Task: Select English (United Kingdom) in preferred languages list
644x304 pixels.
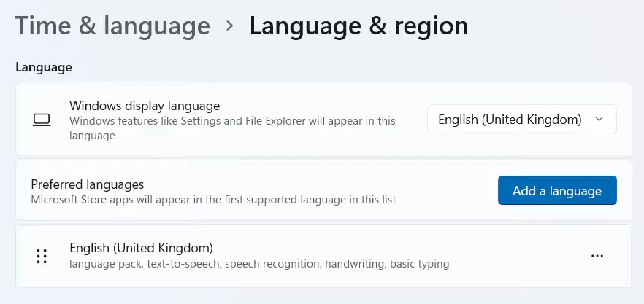Action: 141,248
